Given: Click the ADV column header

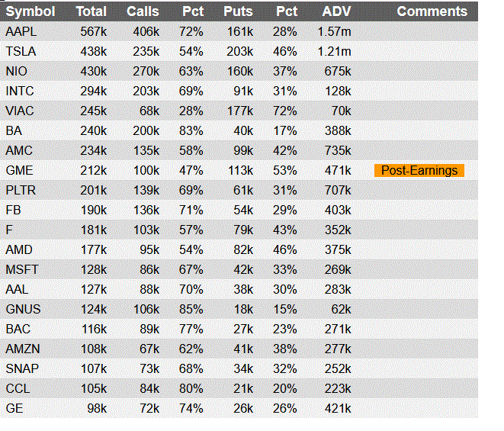Looking at the screenshot, I should tap(337, 11).
